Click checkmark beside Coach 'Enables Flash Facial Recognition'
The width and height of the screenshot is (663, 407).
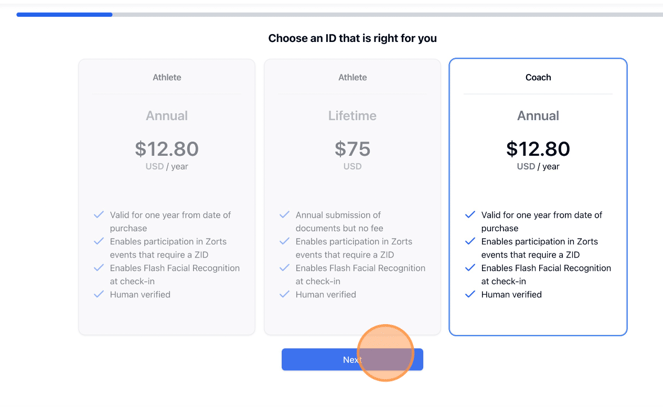coord(470,268)
